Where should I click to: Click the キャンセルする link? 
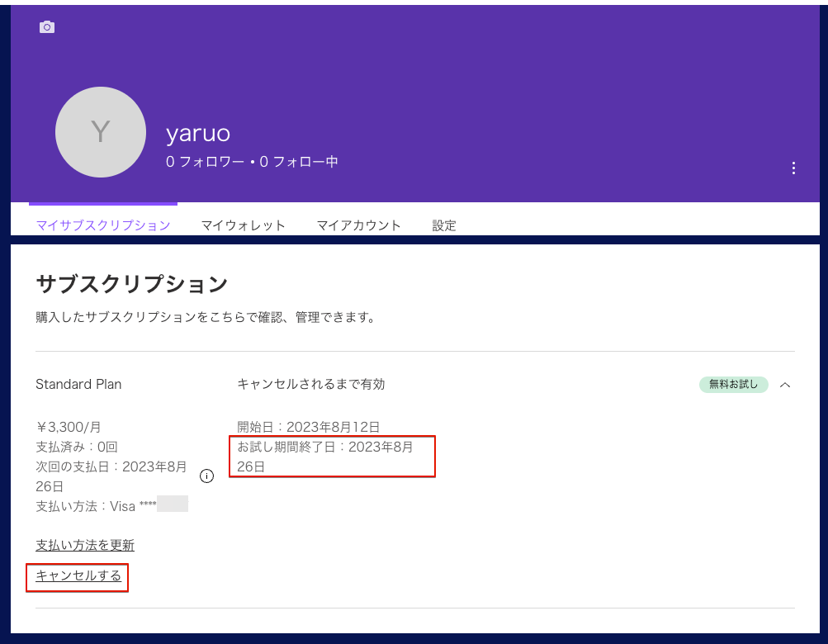pyautogui.click(x=78, y=575)
